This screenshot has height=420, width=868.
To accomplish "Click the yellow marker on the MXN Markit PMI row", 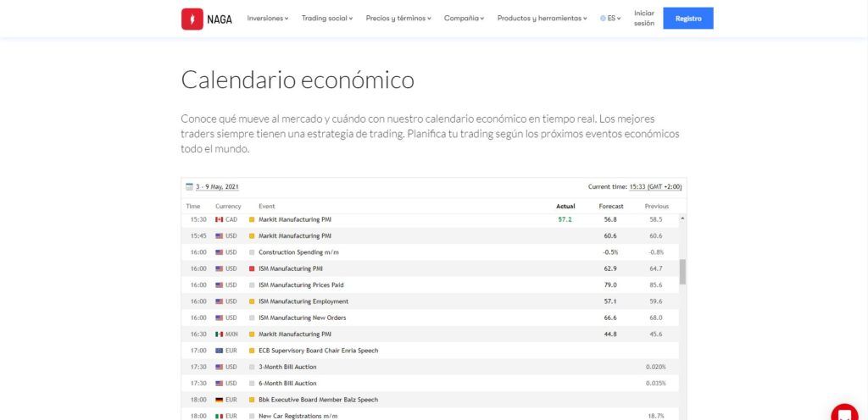I will 252,334.
